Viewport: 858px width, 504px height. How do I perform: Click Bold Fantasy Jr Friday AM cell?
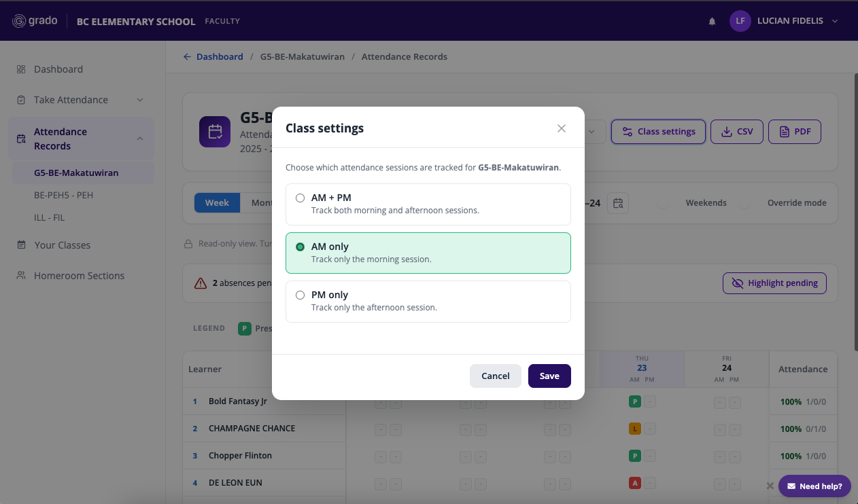coord(719,402)
